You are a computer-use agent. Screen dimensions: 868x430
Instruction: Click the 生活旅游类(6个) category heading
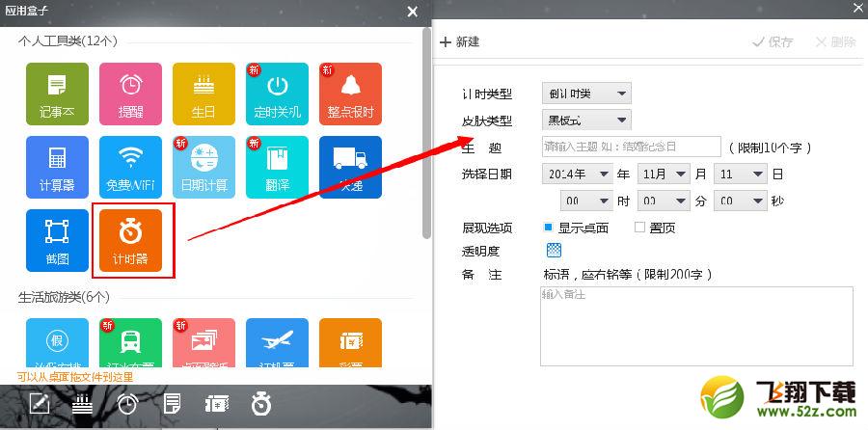click(x=64, y=297)
